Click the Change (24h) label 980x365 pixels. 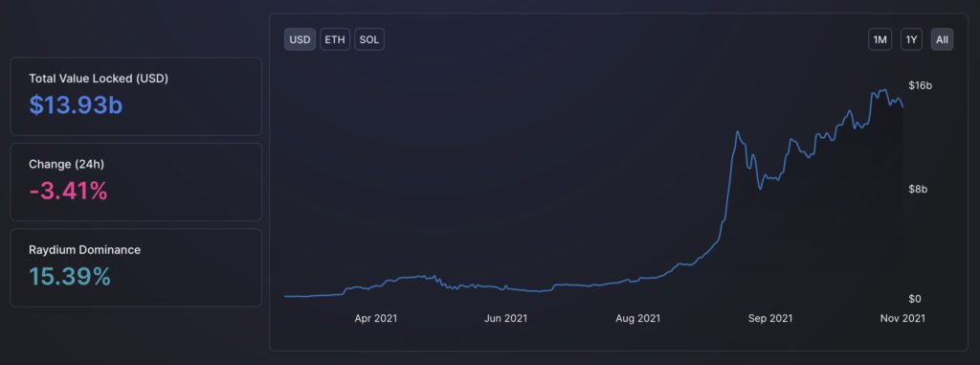[x=66, y=164]
